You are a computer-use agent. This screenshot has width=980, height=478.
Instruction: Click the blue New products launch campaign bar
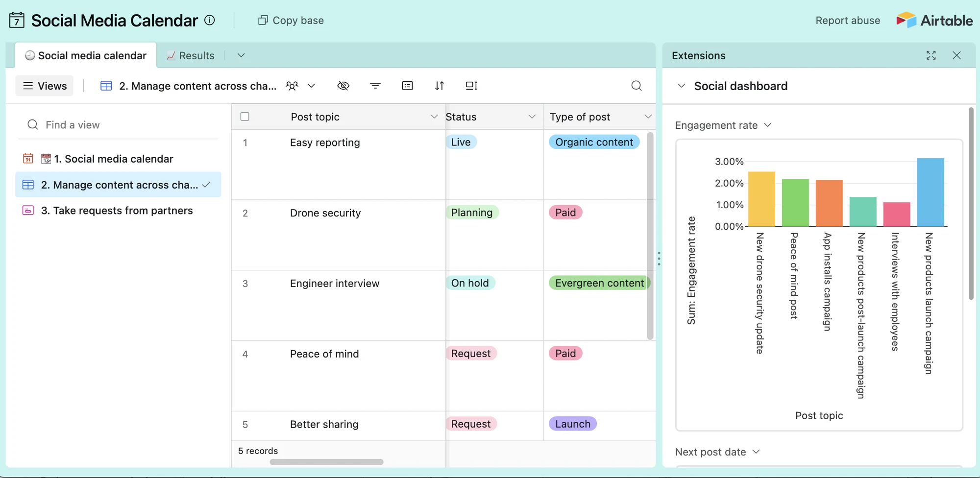[x=930, y=192]
